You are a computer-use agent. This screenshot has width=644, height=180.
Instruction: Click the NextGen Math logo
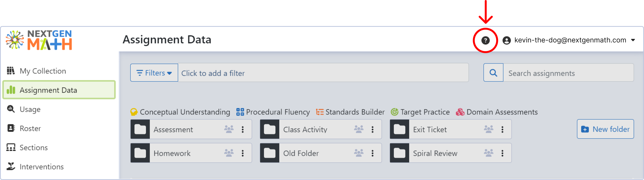click(x=39, y=40)
